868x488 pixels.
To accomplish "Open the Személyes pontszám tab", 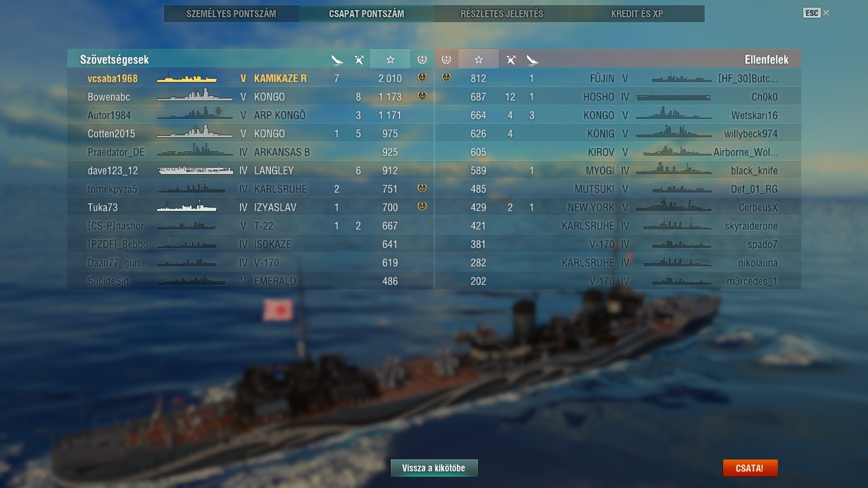I will point(231,13).
